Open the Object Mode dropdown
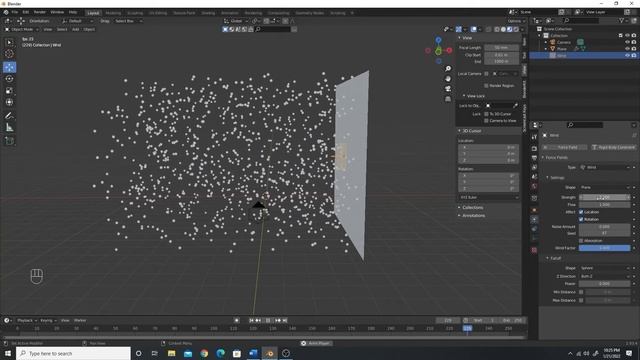640x360 pixels. tap(22, 29)
